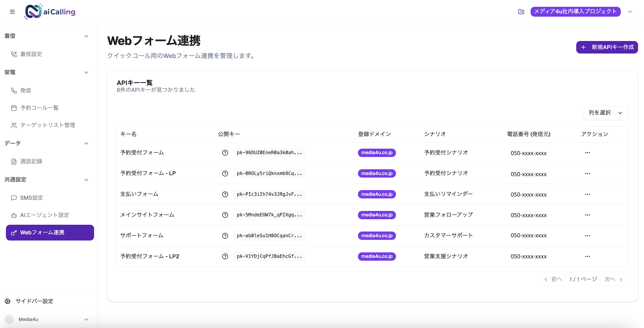Select the AIエージェント設定 icon
644x328 pixels.
pos(14,215)
